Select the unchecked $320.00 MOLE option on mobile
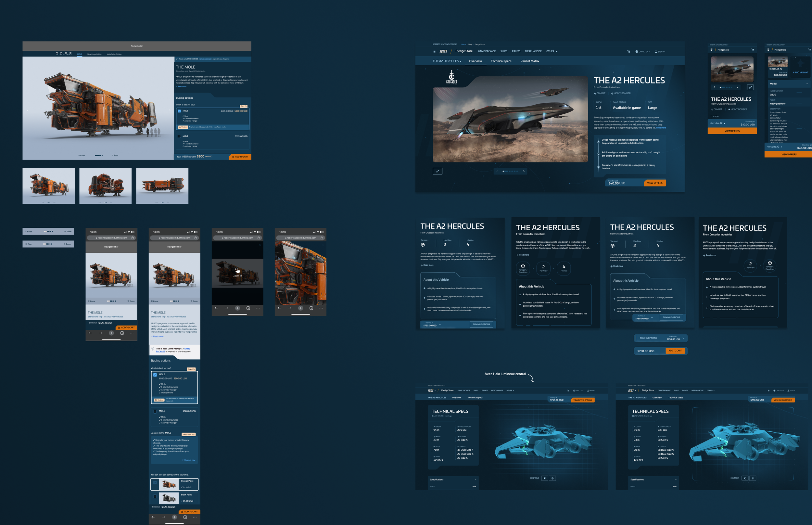The height and width of the screenshot is (525, 812). tap(155, 411)
